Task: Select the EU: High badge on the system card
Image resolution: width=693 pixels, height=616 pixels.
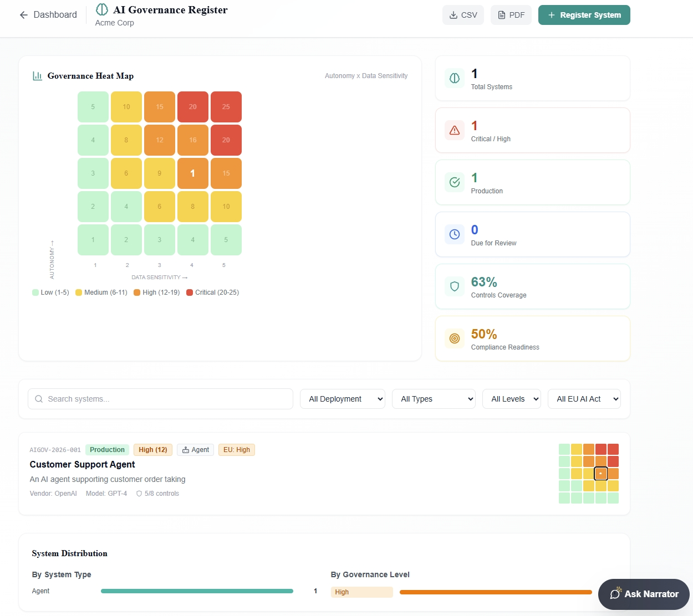Action: (x=237, y=449)
